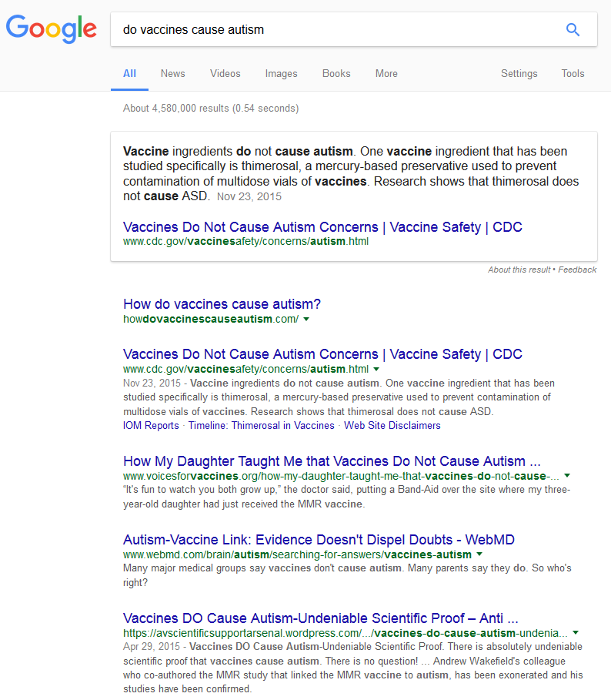Expand dropdown arrow next to avscientificsupportarsenal URL
Image resolution: width=611 pixels, height=700 pixels.
(576, 633)
